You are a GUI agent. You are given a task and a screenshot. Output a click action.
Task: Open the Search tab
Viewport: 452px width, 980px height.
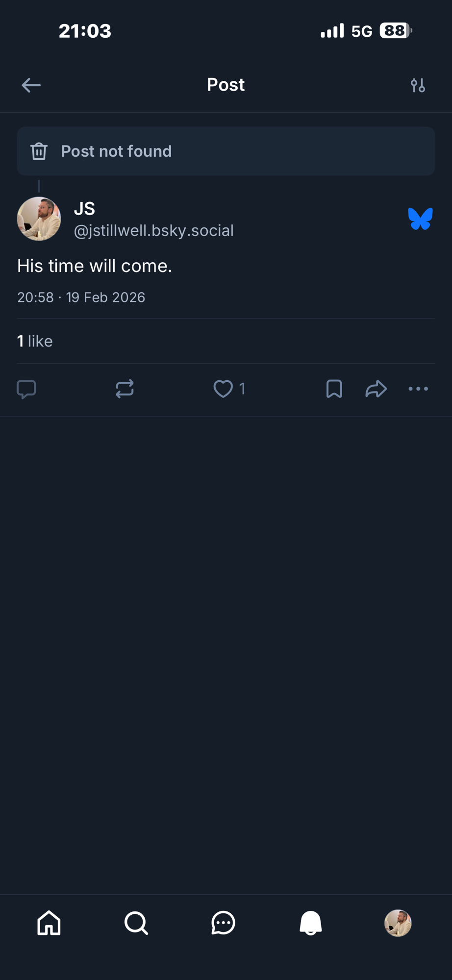click(x=136, y=923)
